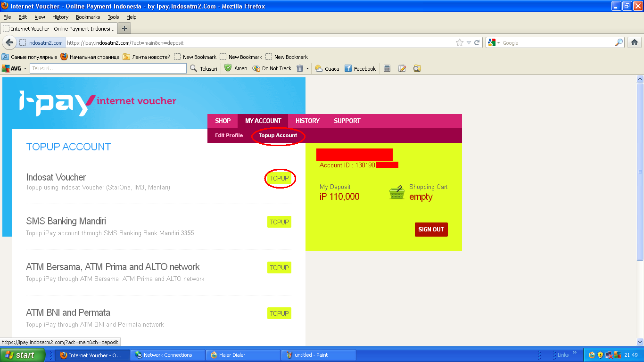Viewport: 644px width, 362px height.
Task: Open the View menu
Action: click(x=40, y=17)
